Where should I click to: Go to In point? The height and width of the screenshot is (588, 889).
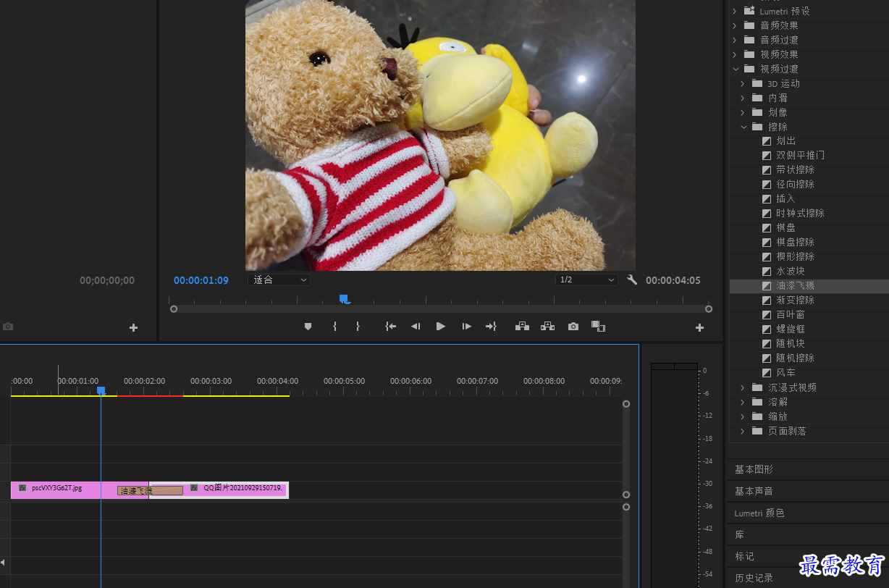(390, 327)
